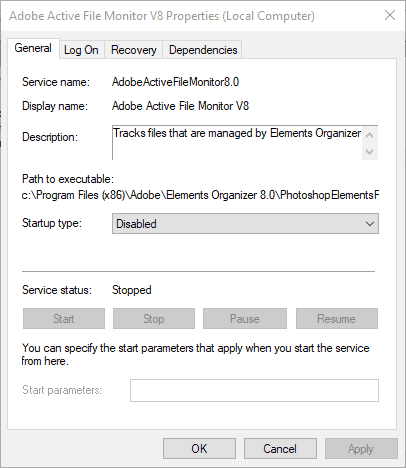The image size is (406, 468).
Task: Expand the Startup type dropdown showing Disabled
Action: (245, 224)
